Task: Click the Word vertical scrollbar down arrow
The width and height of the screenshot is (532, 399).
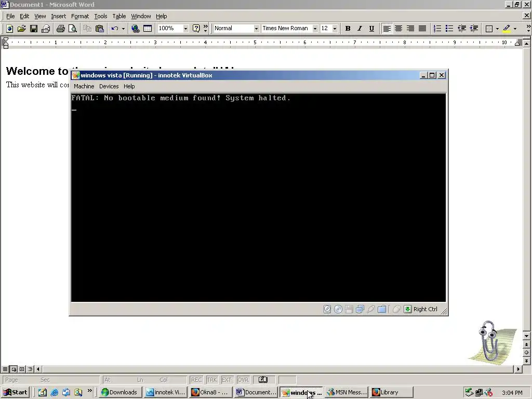Action: click(527, 336)
